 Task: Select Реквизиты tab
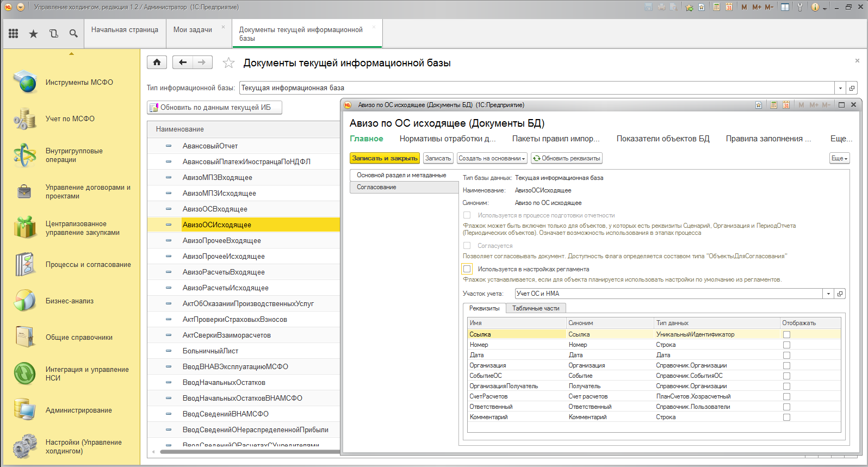click(484, 308)
